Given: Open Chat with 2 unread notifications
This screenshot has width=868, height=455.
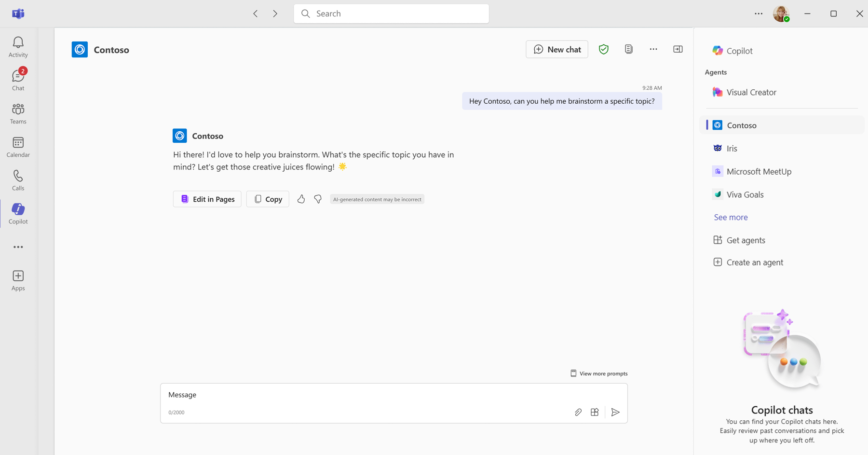Looking at the screenshot, I should (x=18, y=80).
